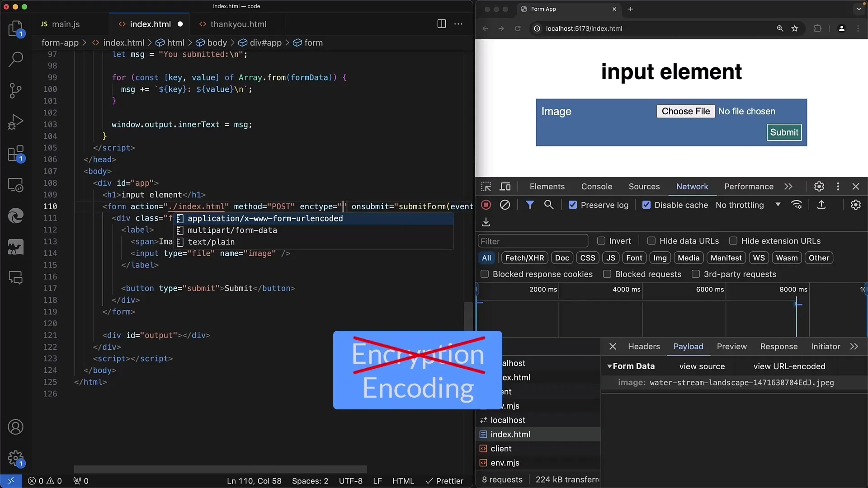Open the Chat panel icon in activity bar
The height and width of the screenshot is (488, 868).
[x=16, y=278]
